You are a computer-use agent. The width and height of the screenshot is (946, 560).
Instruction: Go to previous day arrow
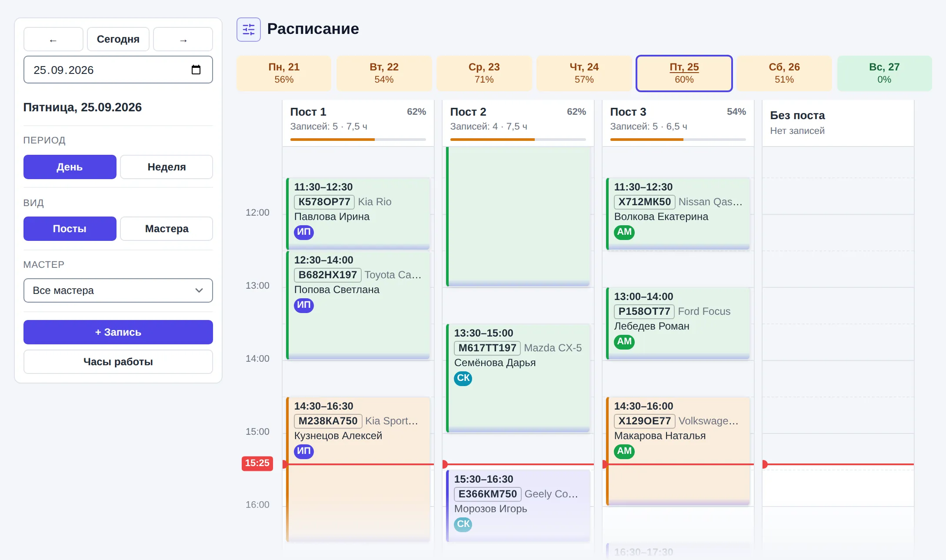click(53, 40)
